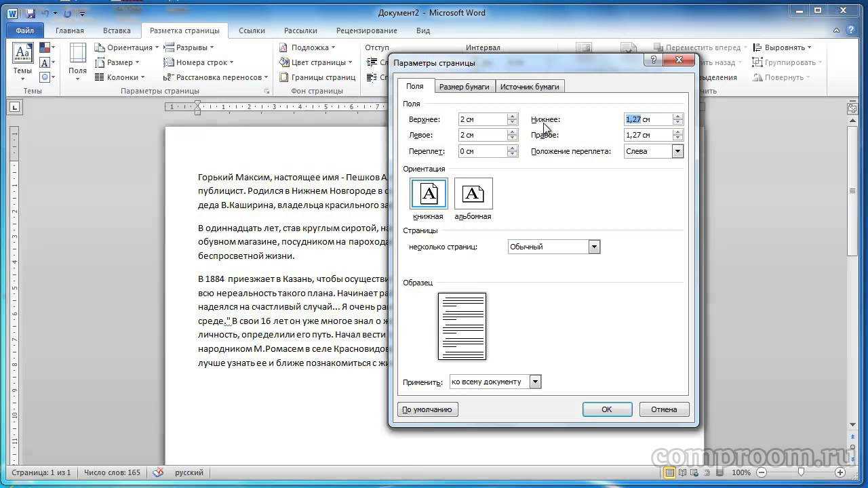
Task: Click the zoom out minus button
Action: (762, 472)
